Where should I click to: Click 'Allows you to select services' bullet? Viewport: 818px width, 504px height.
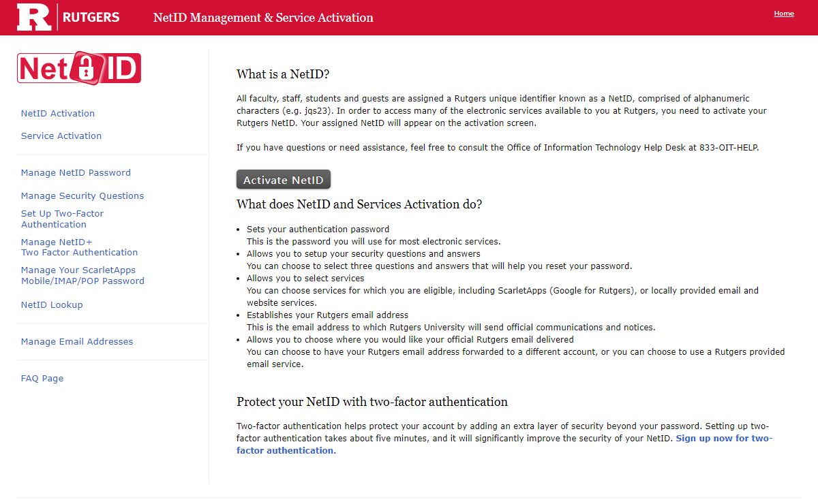click(x=305, y=279)
